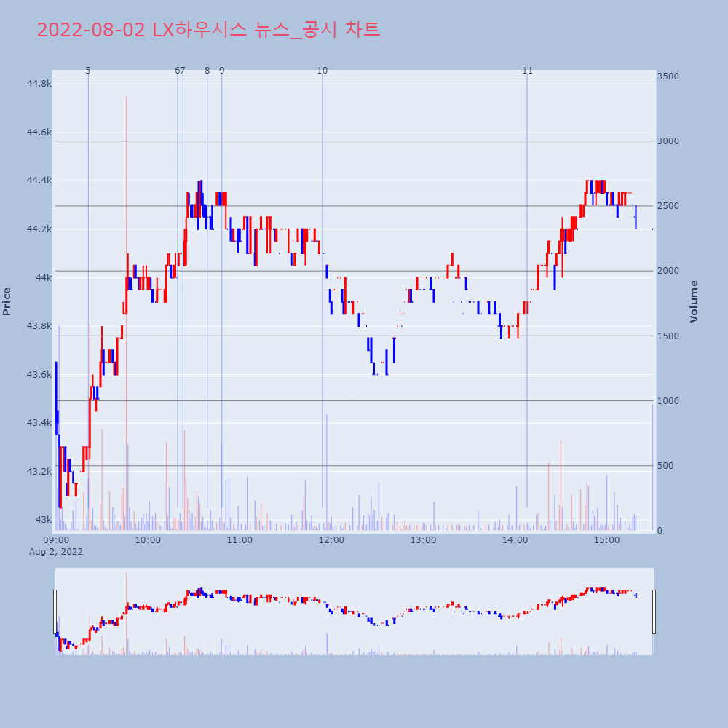Click the left handle of the range slider
728x728 pixels.
pyautogui.click(x=55, y=612)
